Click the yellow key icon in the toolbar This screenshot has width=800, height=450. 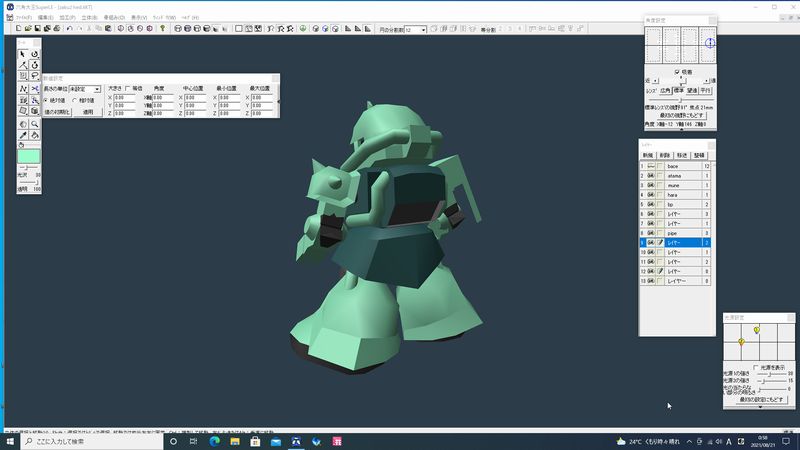pyautogui.click(x=162, y=29)
